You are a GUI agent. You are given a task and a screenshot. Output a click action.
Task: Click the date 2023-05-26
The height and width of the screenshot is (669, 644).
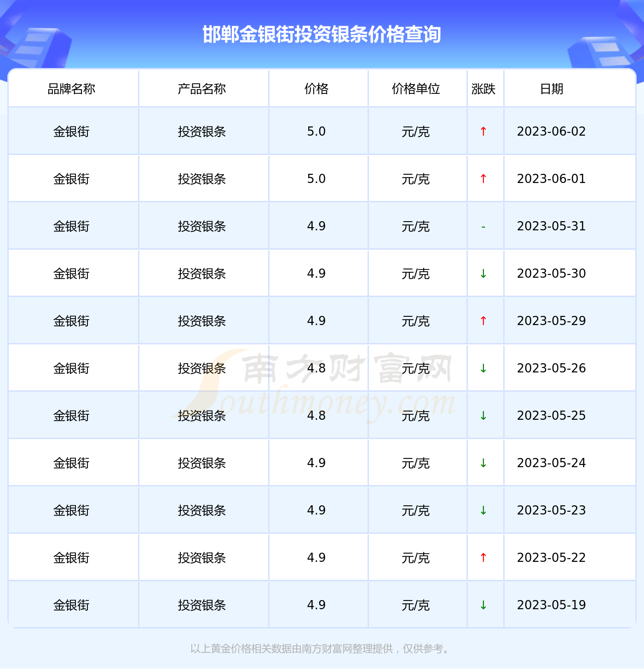[552, 368]
